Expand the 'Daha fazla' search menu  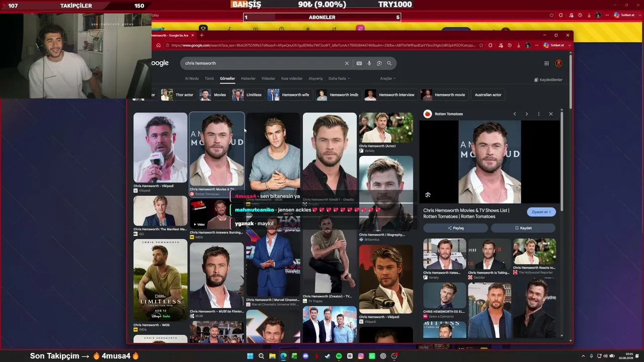coord(339,78)
